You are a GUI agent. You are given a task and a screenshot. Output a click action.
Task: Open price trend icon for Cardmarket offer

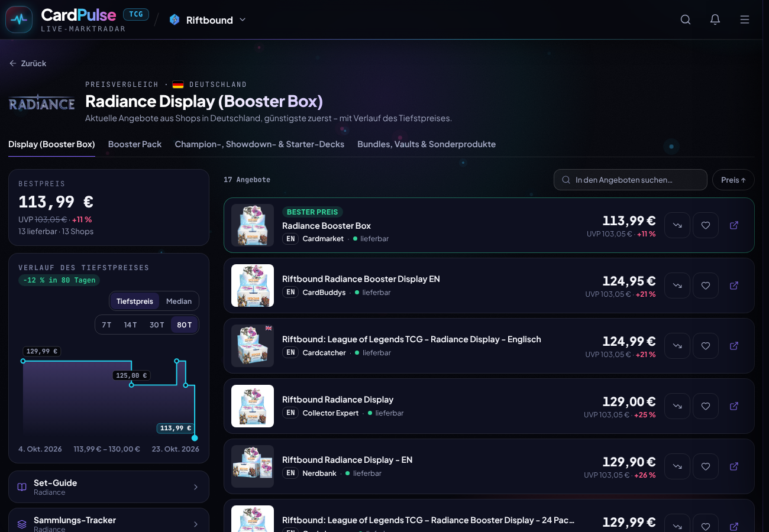(677, 225)
